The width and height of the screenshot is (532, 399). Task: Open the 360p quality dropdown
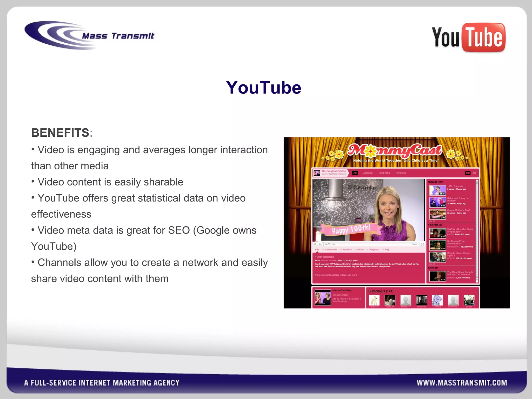click(415, 244)
